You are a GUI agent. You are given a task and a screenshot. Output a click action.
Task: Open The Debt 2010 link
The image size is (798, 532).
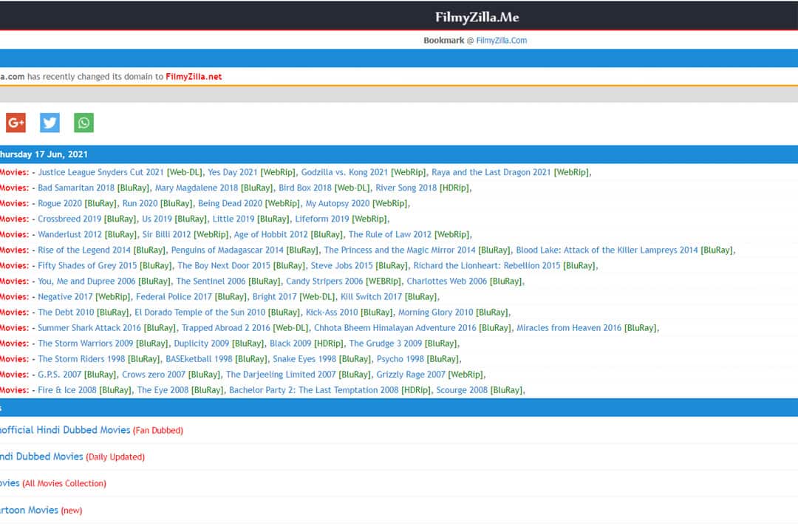coord(66,312)
